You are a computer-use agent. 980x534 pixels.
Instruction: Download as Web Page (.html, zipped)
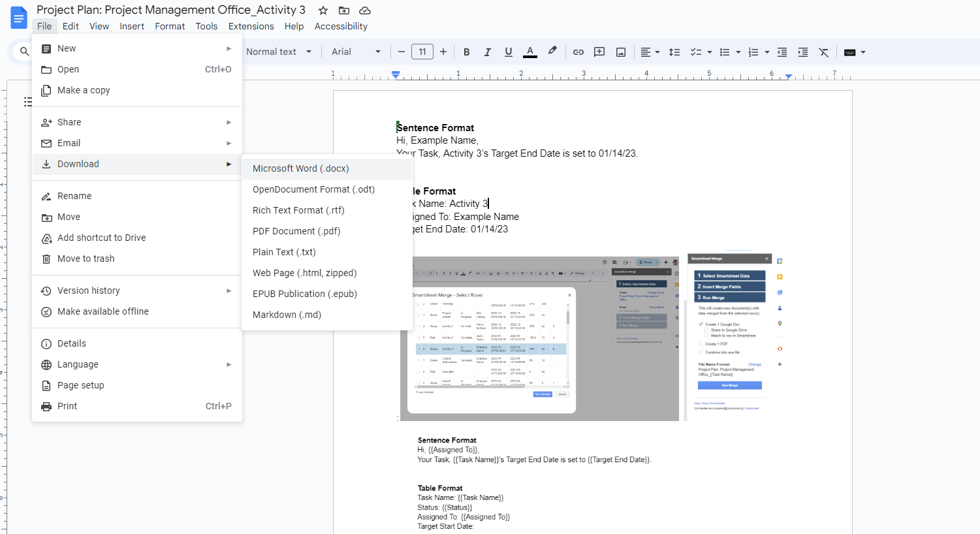pyautogui.click(x=327, y=273)
